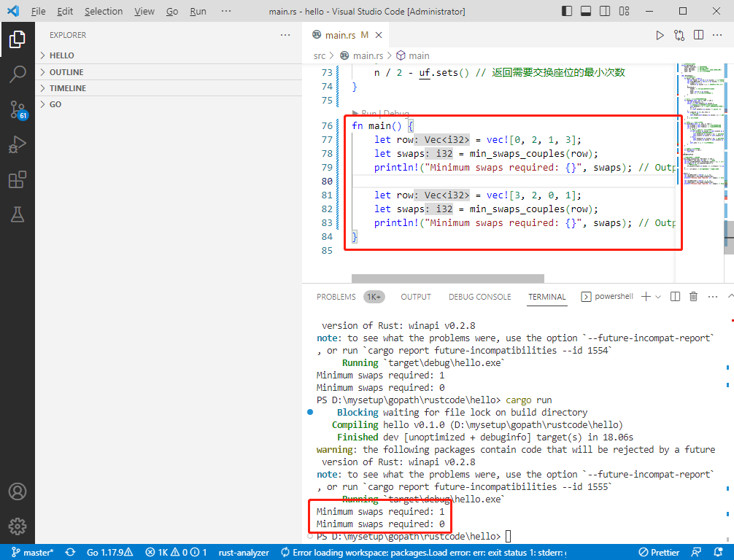The image size is (734, 560).
Task: Open the terminal launch profile dropdown arrow
Action: (x=658, y=297)
